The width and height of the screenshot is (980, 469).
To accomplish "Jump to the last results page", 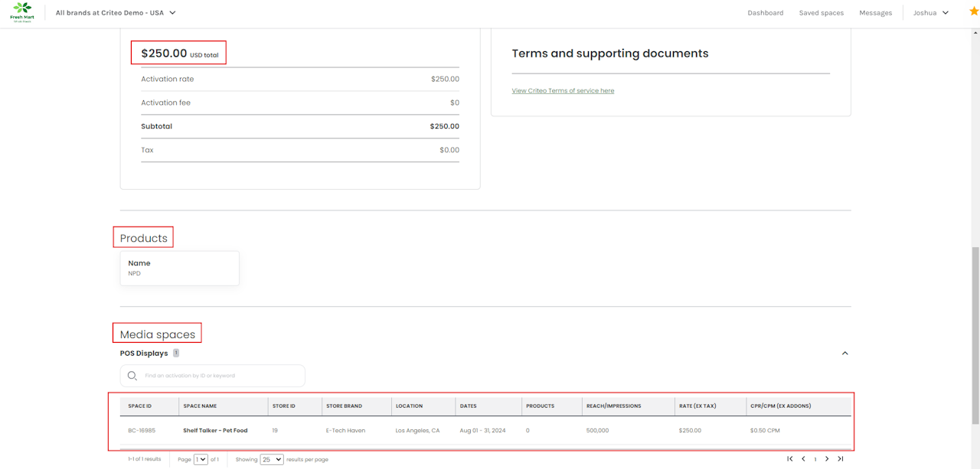I will (x=840, y=459).
